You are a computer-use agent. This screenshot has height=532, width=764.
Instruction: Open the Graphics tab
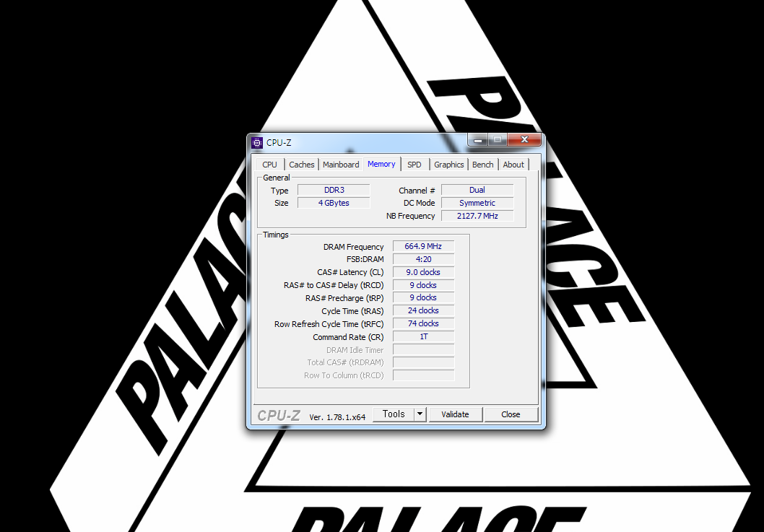(x=448, y=165)
